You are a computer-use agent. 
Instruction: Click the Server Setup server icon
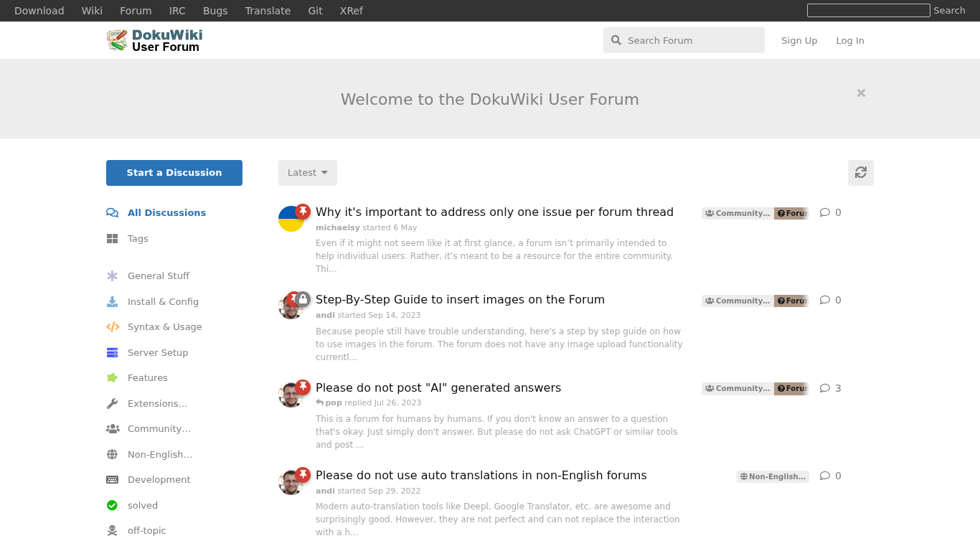(112, 353)
